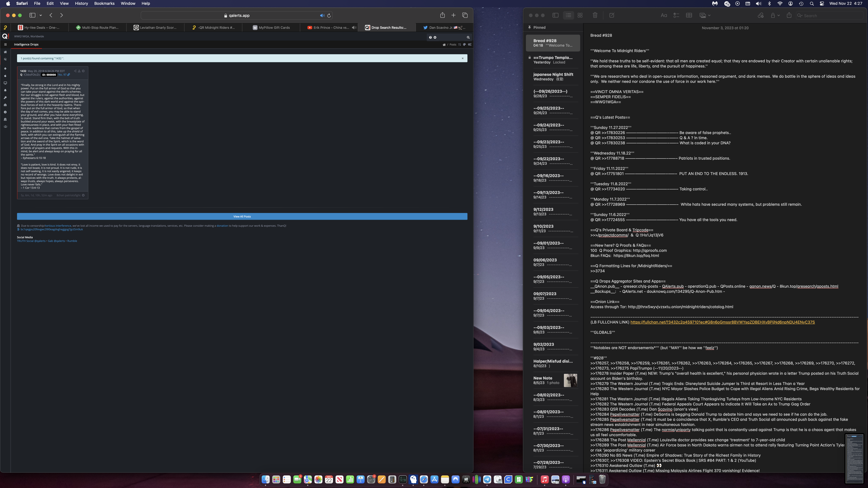Screen dimensions: 868x488
Task: Open the color theme palette icon
Action: point(464,44)
